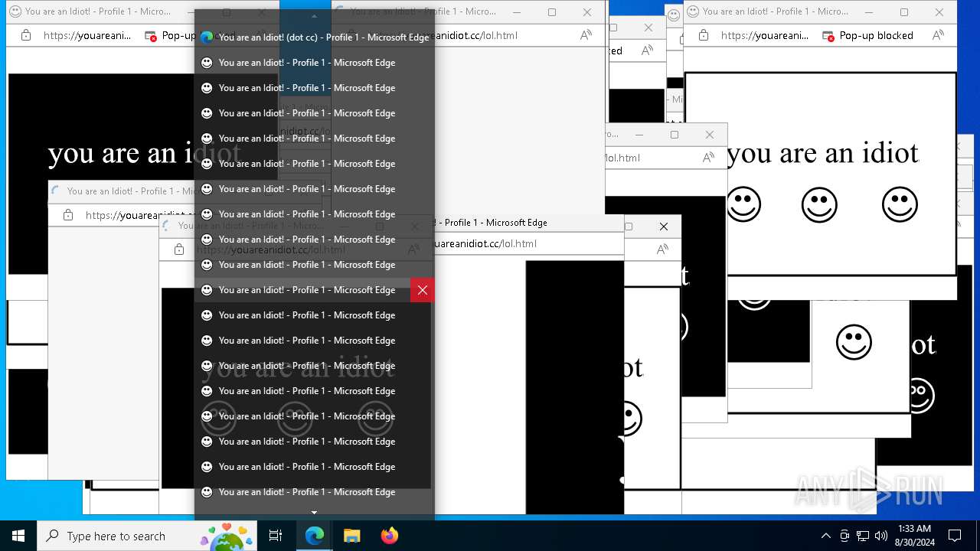980x551 pixels.
Task: View site info lock in top-left Edge window
Action: (x=26, y=35)
